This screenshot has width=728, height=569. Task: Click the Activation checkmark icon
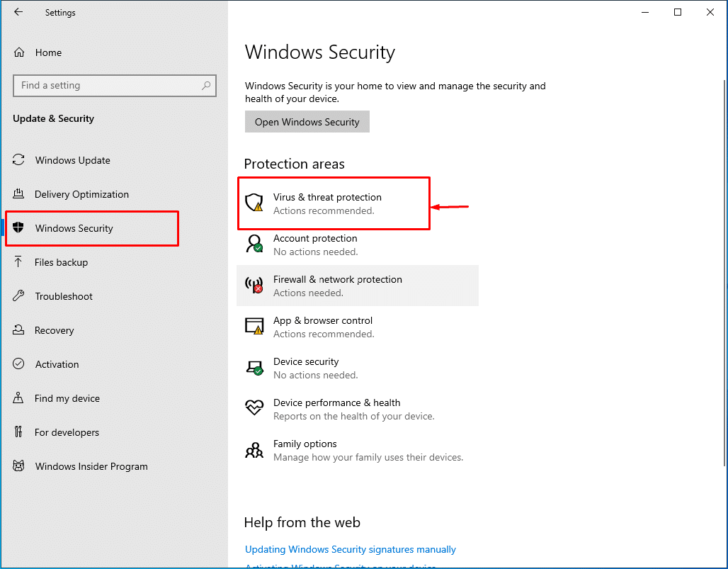pyautogui.click(x=18, y=364)
